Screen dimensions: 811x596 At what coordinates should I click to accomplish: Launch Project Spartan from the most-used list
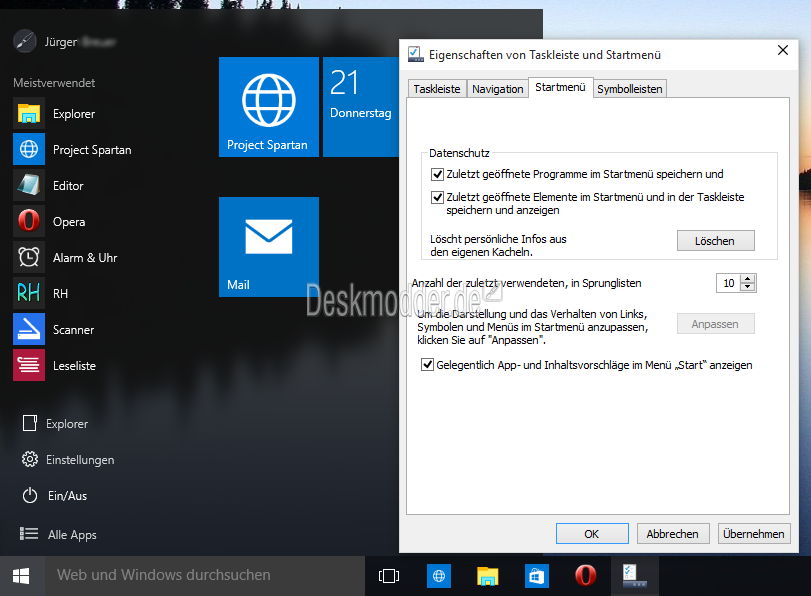click(x=72, y=150)
